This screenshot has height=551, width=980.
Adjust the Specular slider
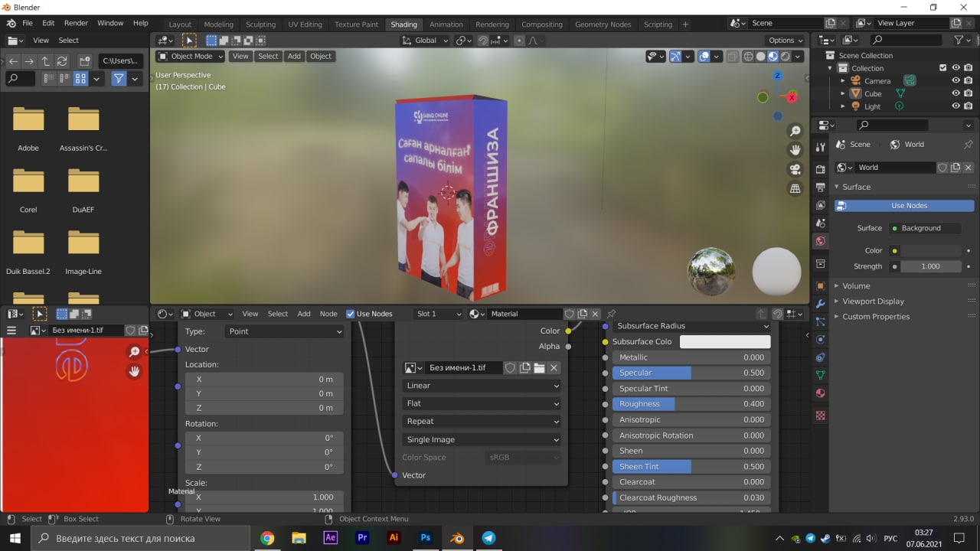(691, 373)
